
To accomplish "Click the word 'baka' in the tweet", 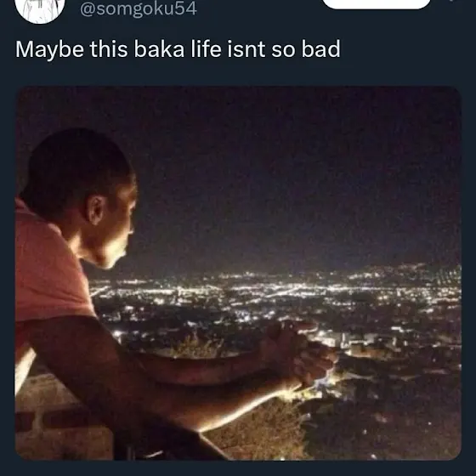I will click(x=160, y=49).
